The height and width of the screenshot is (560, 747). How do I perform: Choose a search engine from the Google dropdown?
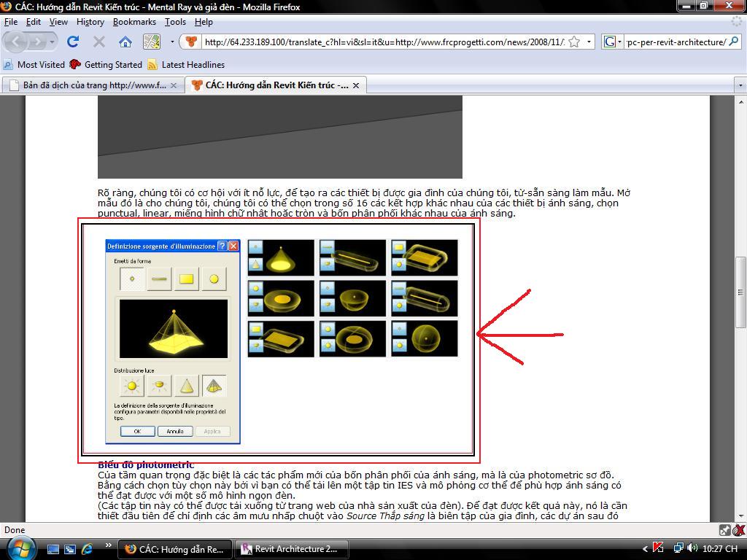coord(613,42)
